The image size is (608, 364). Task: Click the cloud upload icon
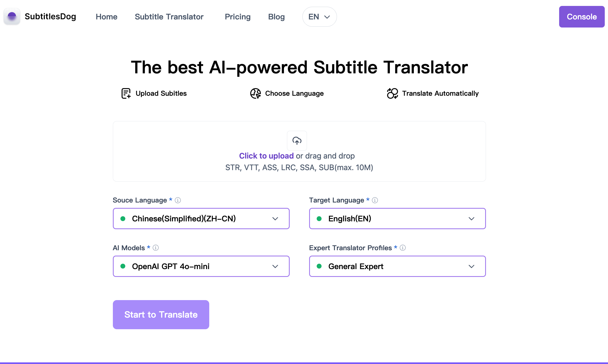point(297,140)
